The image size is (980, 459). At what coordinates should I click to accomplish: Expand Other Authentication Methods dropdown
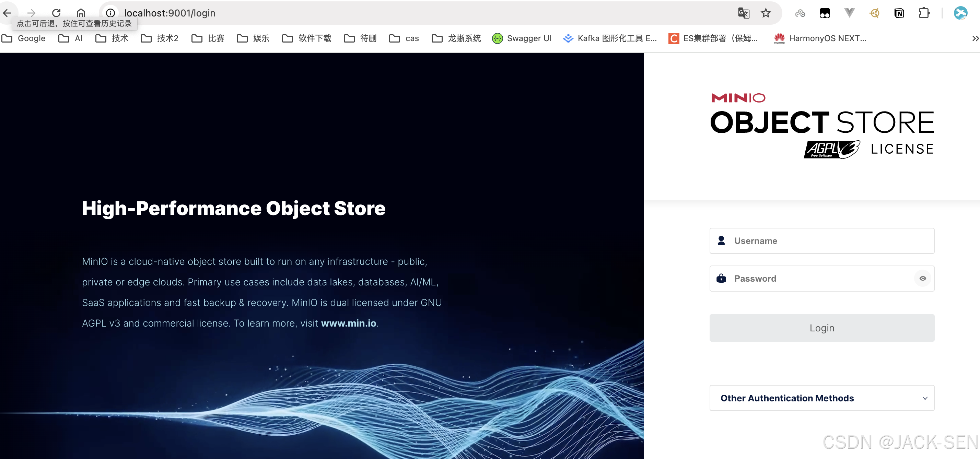coord(822,398)
